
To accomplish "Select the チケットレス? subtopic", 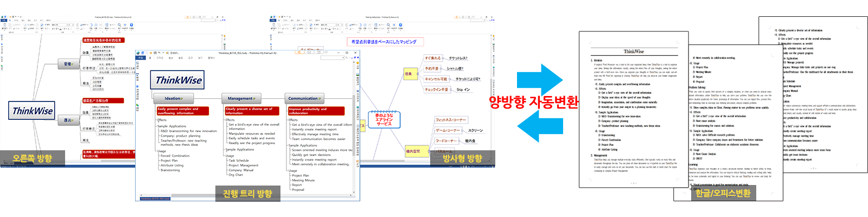I will point(458,58).
